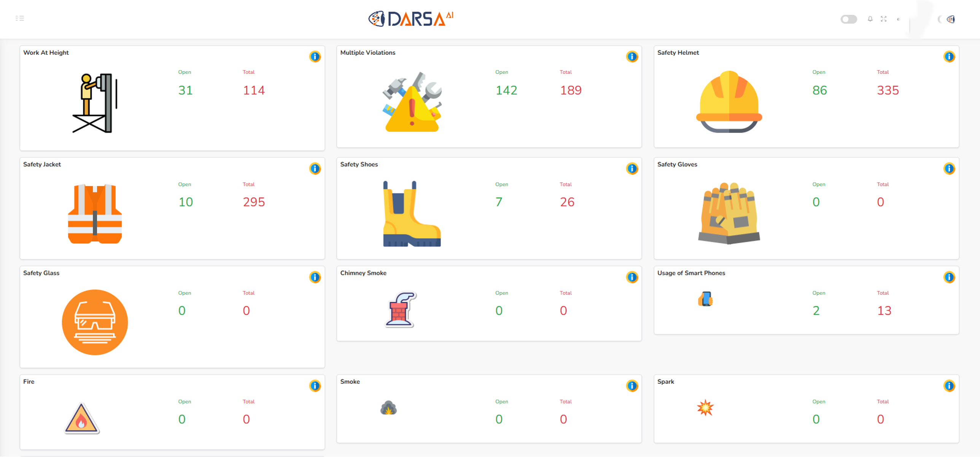Show info for Multiple Violations card
Image resolution: width=980 pixels, height=457 pixels.
[x=632, y=57]
